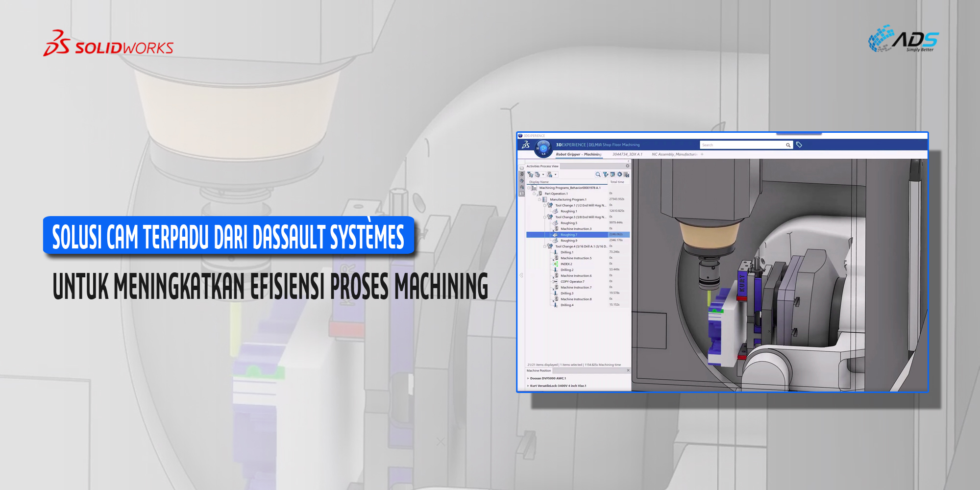This screenshot has width=980, height=490.
Task: Click the 3DEXPERIENCE compass play button
Action: [543, 148]
